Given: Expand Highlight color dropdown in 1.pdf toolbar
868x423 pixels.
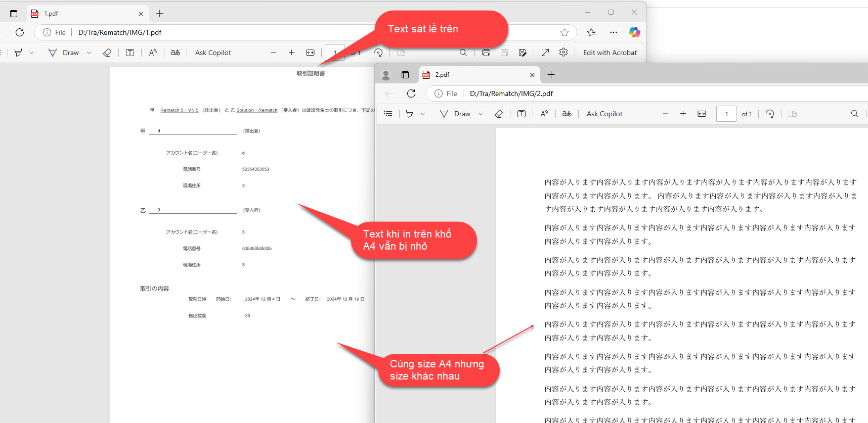Looking at the screenshot, I should click(31, 53).
